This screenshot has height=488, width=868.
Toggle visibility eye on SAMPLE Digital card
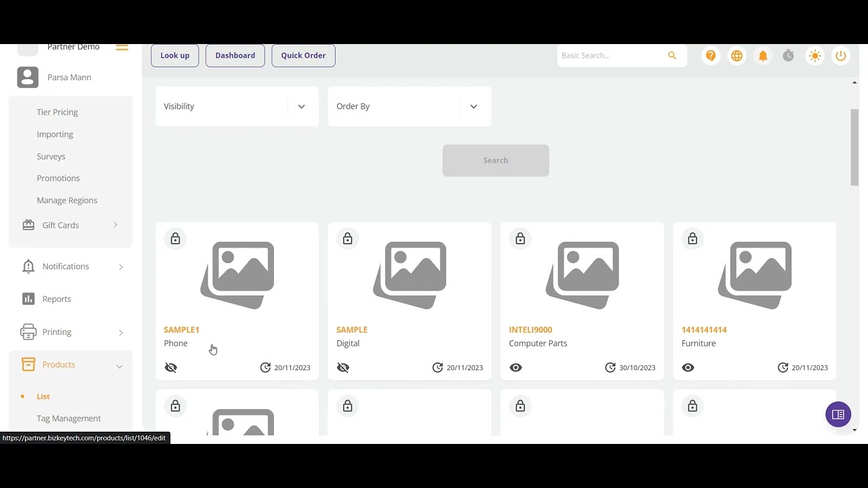click(343, 367)
